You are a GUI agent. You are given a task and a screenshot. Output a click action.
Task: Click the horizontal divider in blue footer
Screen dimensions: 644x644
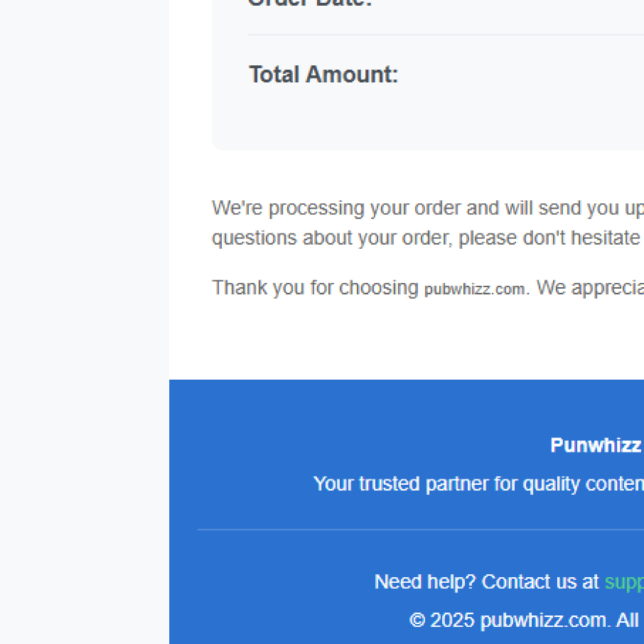coord(421,529)
